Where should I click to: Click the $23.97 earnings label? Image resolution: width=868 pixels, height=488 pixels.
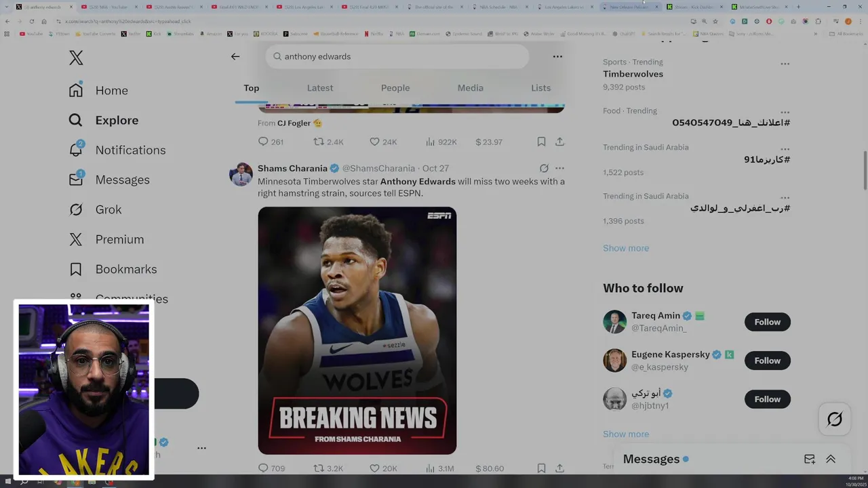tap(489, 142)
